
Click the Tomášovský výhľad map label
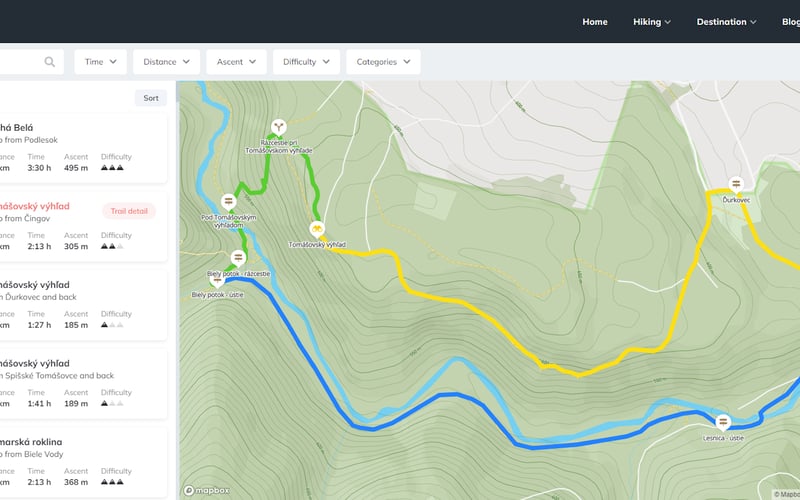(x=317, y=245)
